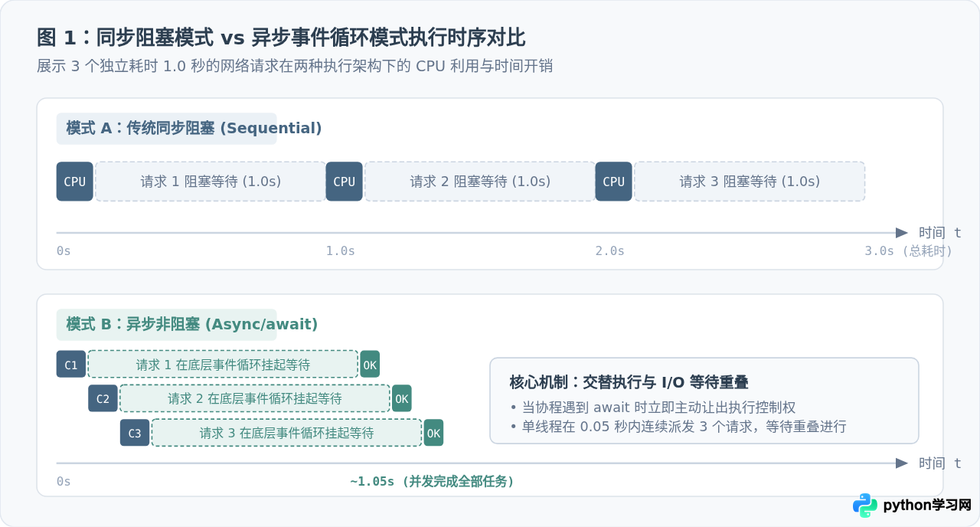Click the OK block ending the 请求 1 row
Viewport: 980px width, 527px height.
point(370,365)
